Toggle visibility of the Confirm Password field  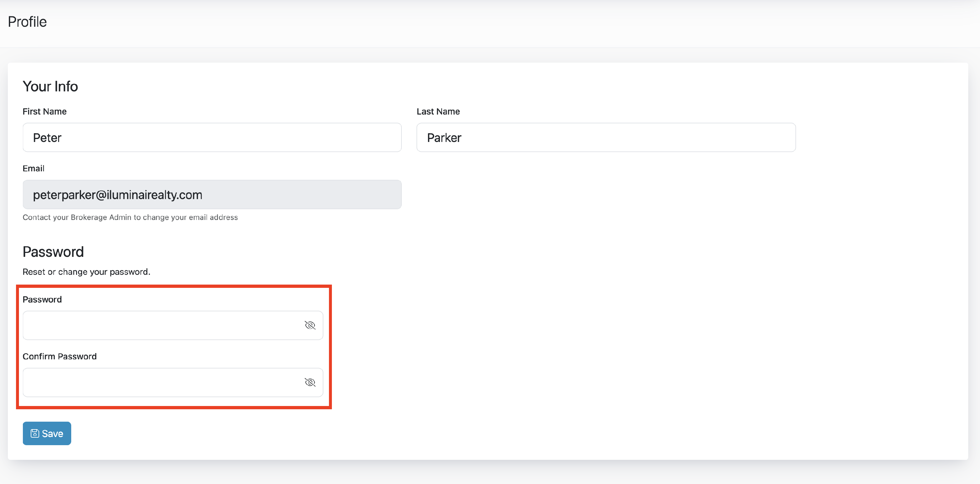coord(310,382)
